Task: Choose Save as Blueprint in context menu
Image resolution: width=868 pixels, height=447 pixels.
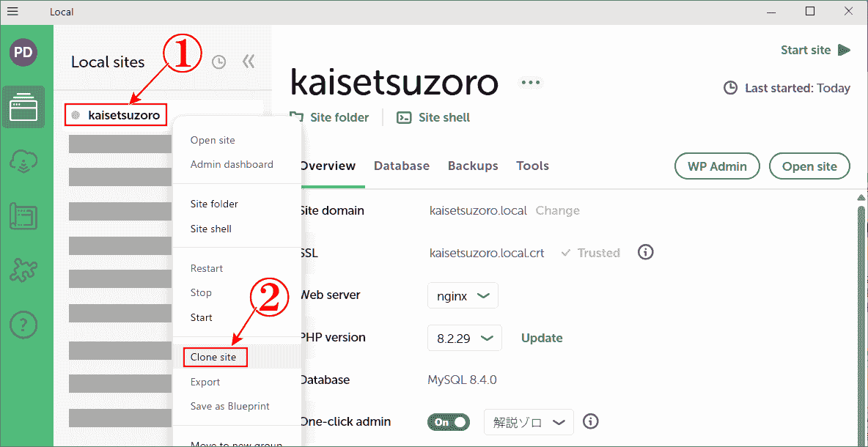Action: [x=229, y=406]
